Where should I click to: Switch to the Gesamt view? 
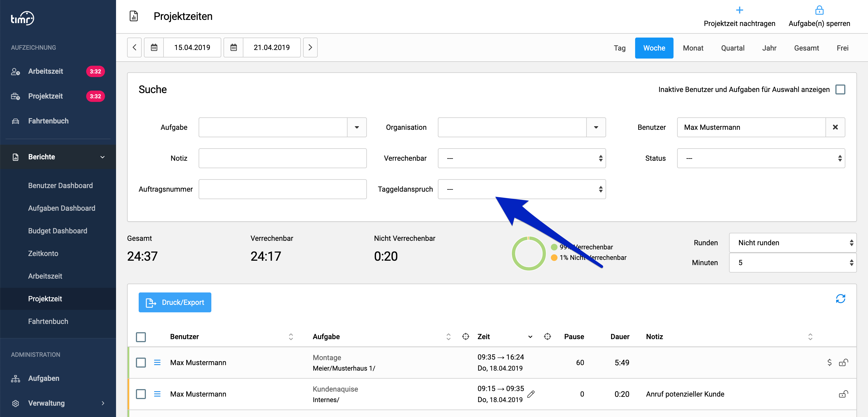pyautogui.click(x=806, y=48)
